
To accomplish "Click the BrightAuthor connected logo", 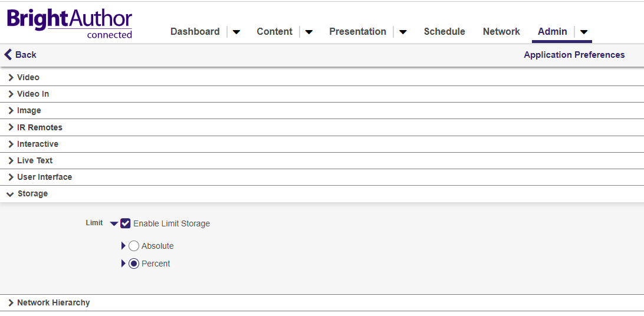I will point(70,24).
